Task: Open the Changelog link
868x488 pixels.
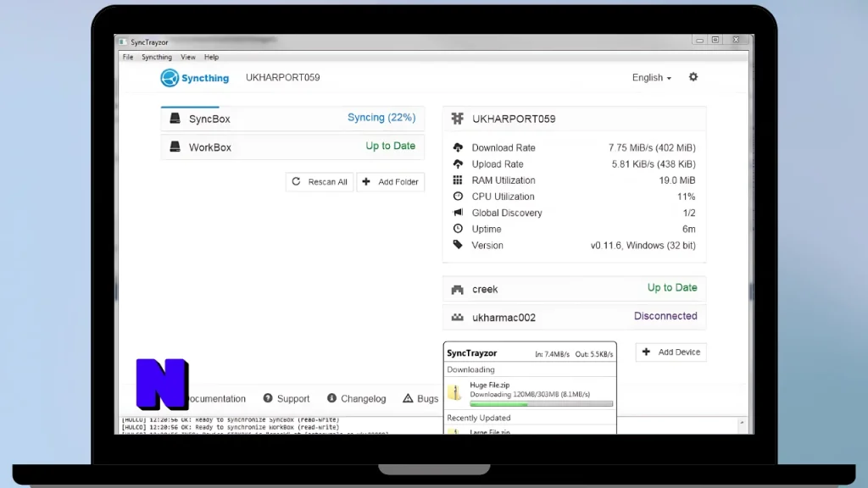Action: coord(363,398)
